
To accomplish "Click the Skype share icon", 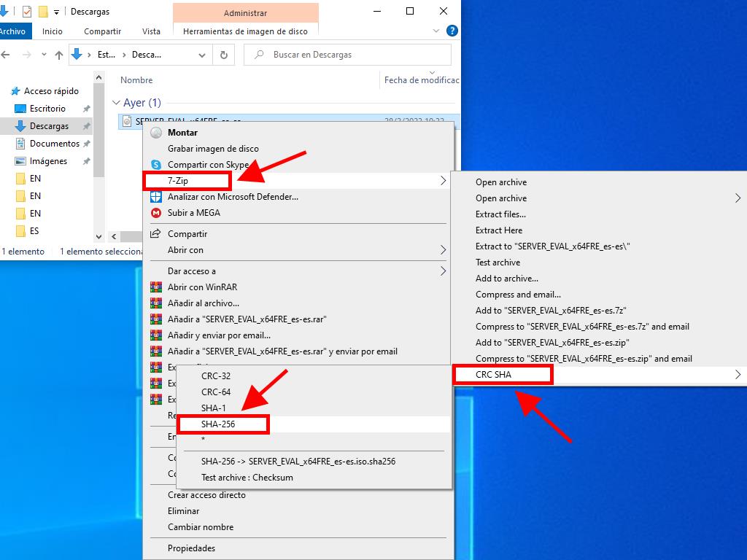I will [x=155, y=165].
